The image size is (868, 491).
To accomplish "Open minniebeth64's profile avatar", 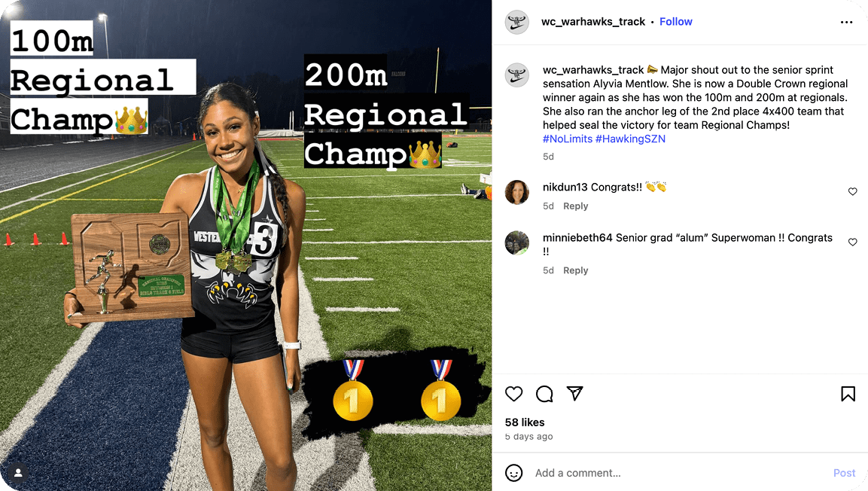I will 517,242.
